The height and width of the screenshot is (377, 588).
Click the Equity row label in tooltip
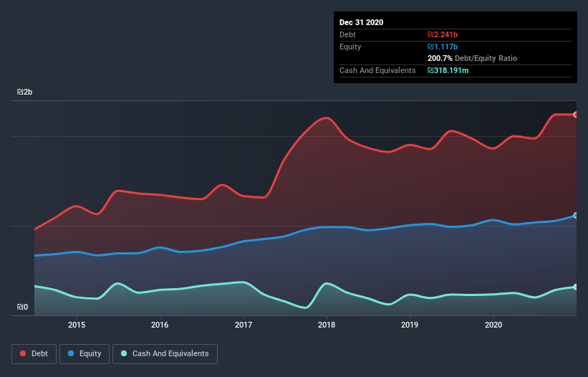350,47
